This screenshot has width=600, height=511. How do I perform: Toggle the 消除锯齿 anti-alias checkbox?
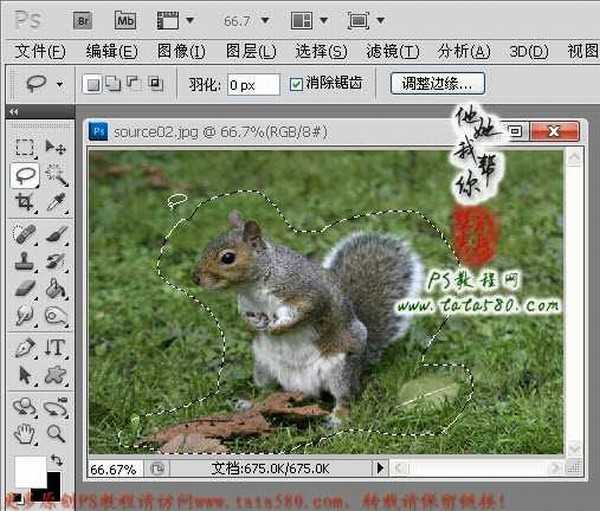point(296,85)
